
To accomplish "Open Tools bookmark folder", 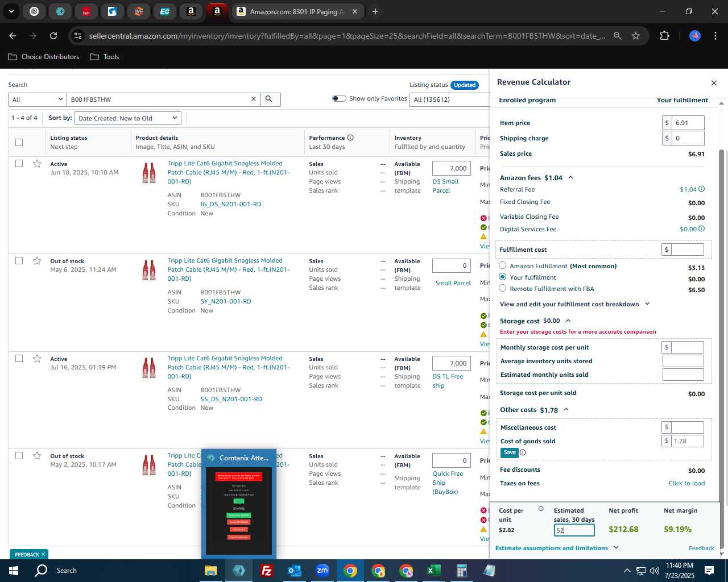I will click(x=104, y=57).
